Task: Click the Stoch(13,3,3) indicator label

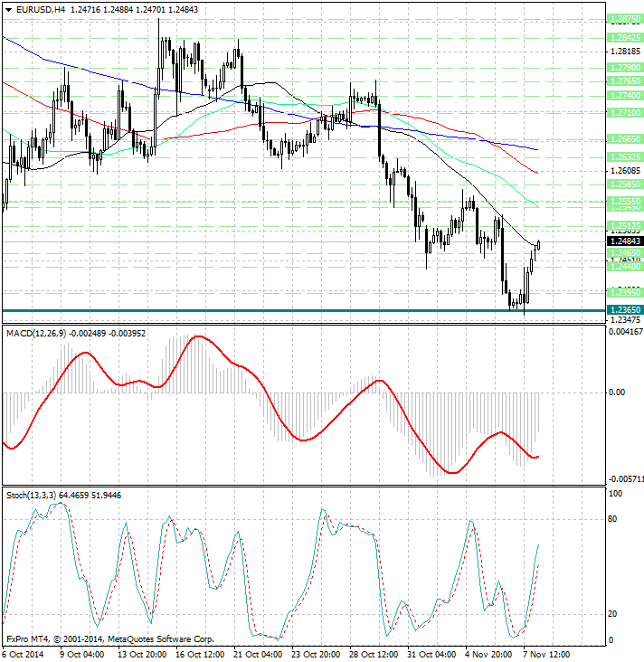Action: 31,495
